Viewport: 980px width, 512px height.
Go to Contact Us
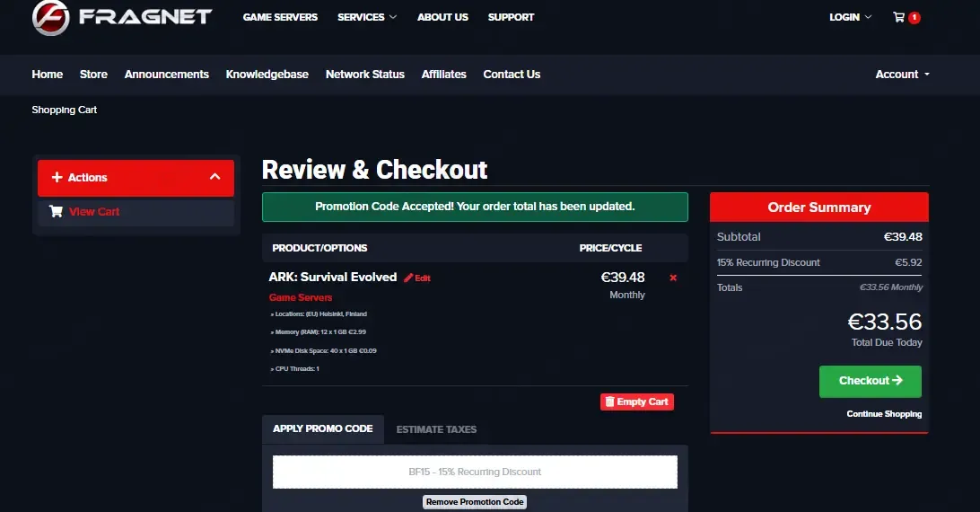(512, 74)
